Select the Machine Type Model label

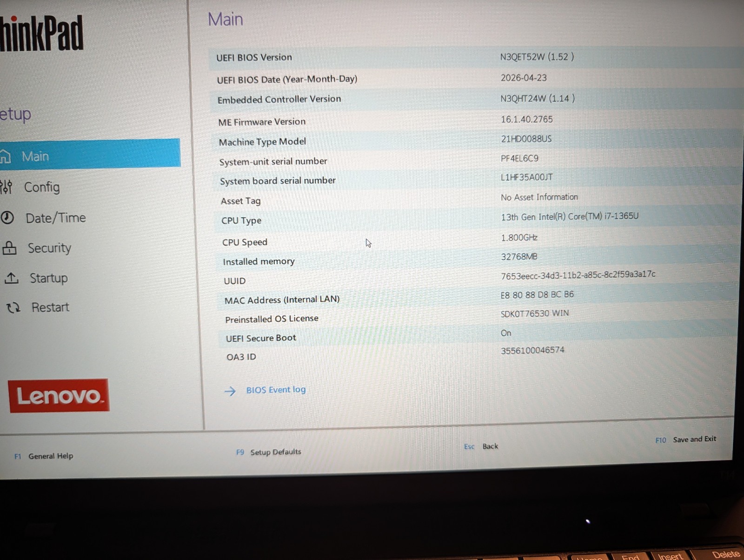(x=262, y=142)
